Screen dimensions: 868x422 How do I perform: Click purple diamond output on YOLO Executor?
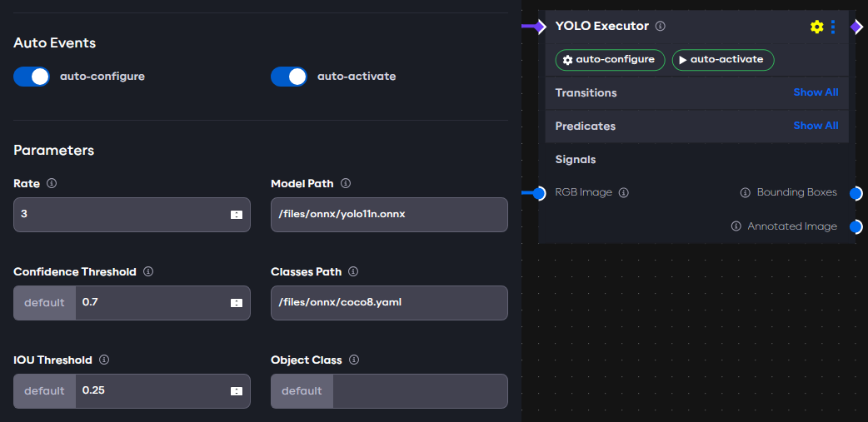(x=856, y=27)
